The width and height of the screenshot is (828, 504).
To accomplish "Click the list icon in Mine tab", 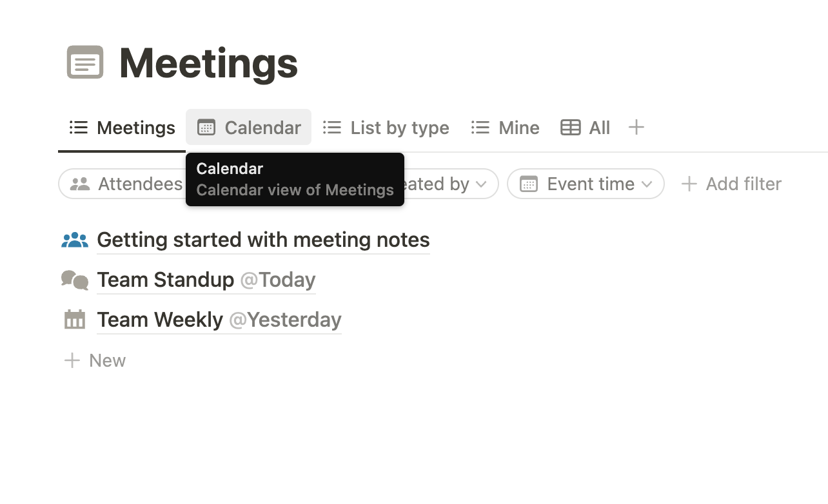I will tap(480, 128).
